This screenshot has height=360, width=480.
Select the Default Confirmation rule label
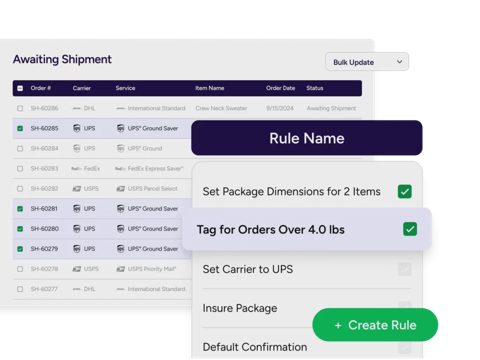point(255,347)
